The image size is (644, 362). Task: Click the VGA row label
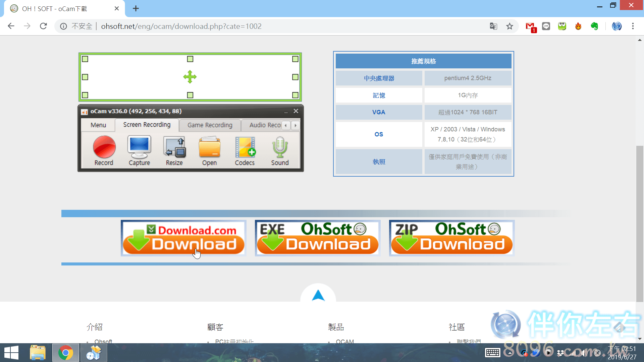click(x=379, y=112)
